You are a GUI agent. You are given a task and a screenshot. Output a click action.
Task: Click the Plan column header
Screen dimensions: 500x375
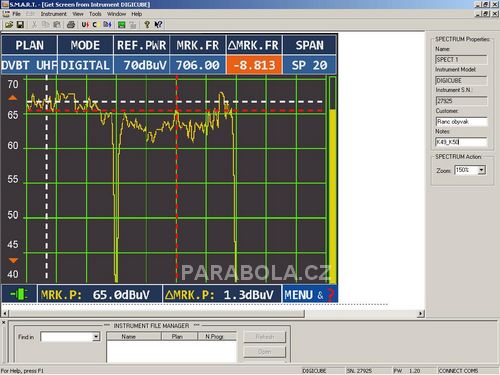click(180, 337)
